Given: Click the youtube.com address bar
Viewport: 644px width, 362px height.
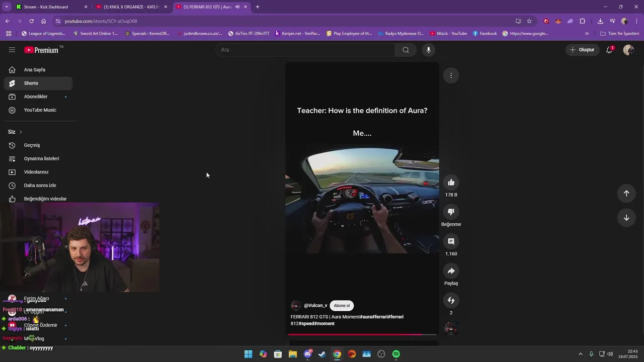Looking at the screenshot, I should click(282, 21).
